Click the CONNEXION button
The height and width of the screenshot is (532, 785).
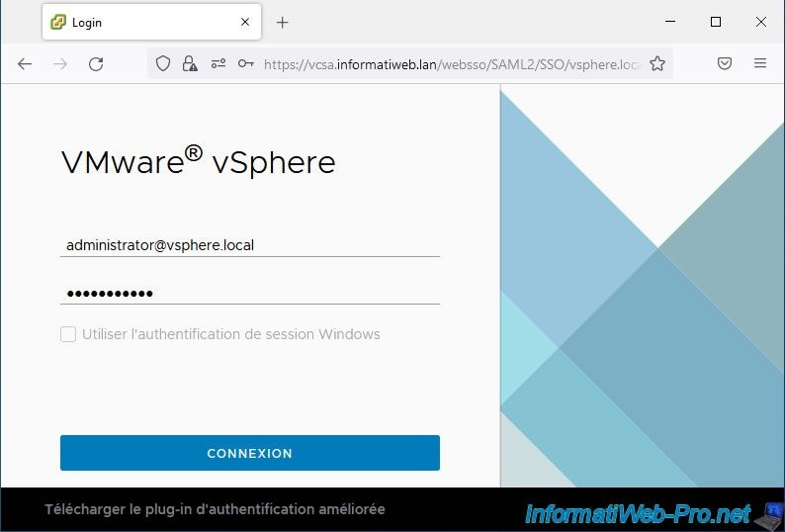pyautogui.click(x=250, y=453)
